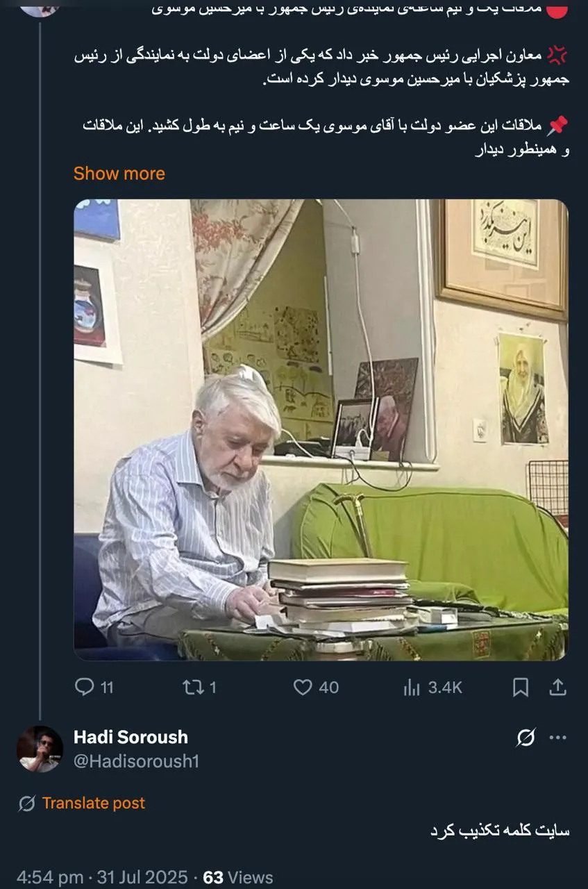Open the three-dot more options menu
Image resolution: width=588 pixels, height=889 pixels.
coord(558,738)
